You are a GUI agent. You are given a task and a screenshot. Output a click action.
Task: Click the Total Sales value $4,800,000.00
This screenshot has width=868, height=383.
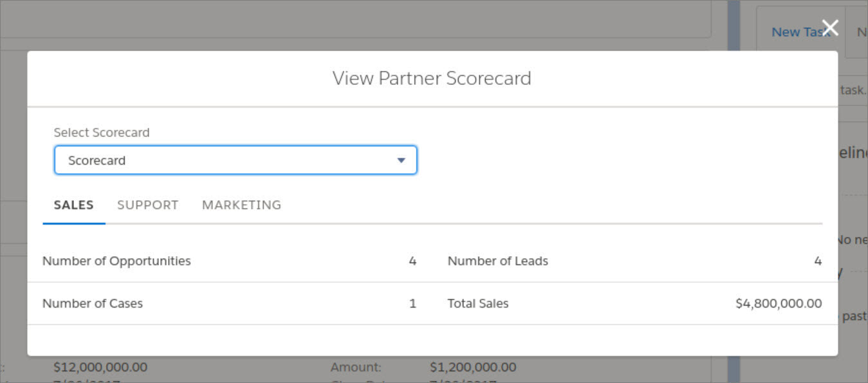(777, 303)
